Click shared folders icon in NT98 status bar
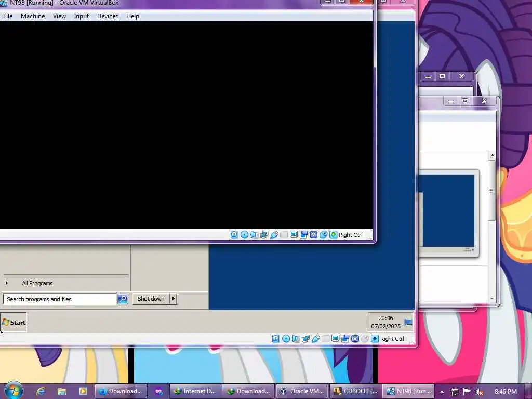This screenshot has width=532, height=399. [284, 234]
